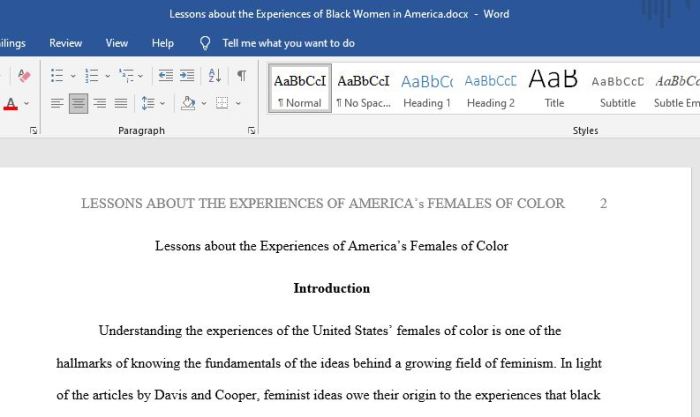Apply the Title style
Viewport: 700px width, 417px height.
[x=553, y=90]
